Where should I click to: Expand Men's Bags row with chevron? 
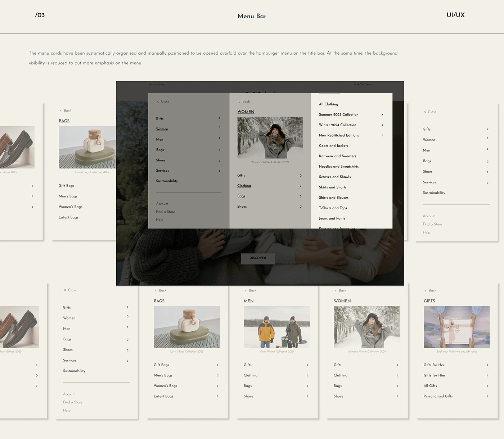point(217,376)
